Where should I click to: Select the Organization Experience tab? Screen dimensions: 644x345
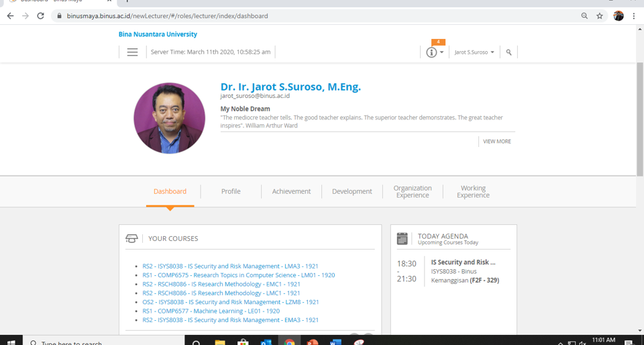pos(413,191)
